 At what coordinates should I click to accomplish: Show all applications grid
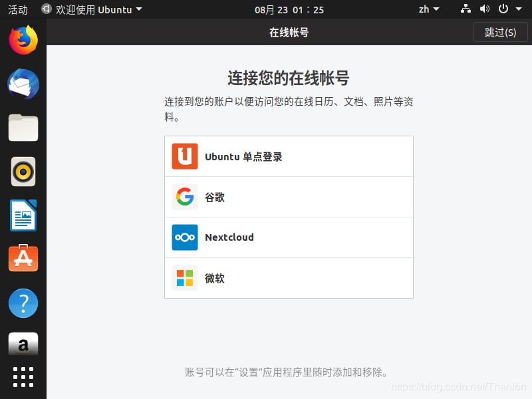[23, 376]
